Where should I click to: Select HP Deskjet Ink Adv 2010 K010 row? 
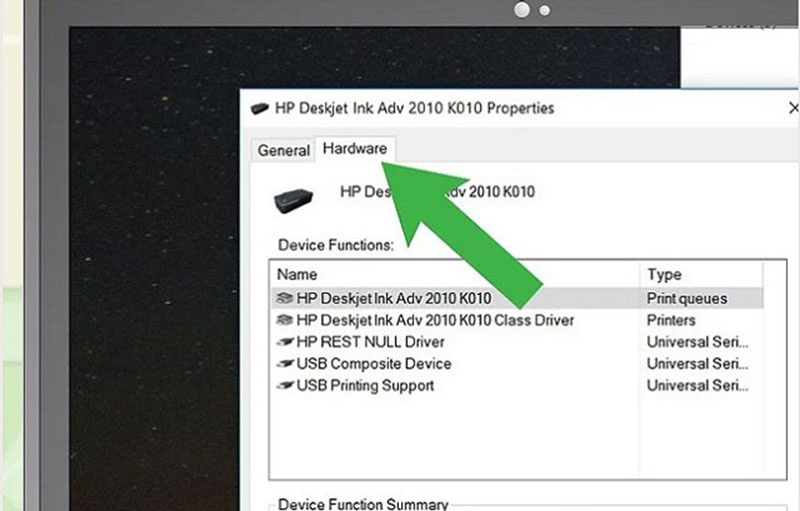(x=517, y=298)
